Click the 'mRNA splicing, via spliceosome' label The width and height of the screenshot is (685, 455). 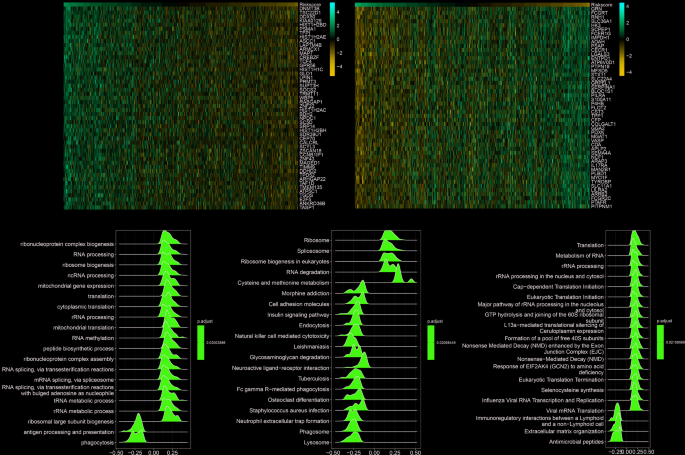[x=74, y=380]
